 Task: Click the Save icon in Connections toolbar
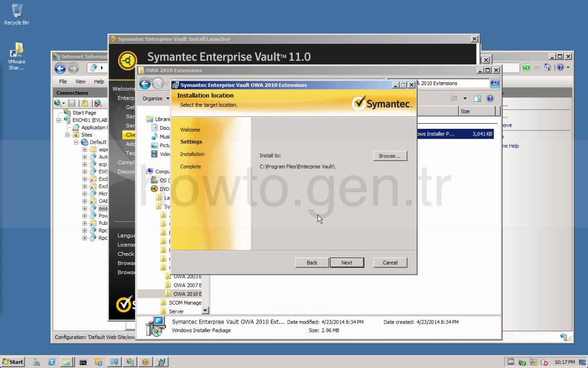coord(72,103)
